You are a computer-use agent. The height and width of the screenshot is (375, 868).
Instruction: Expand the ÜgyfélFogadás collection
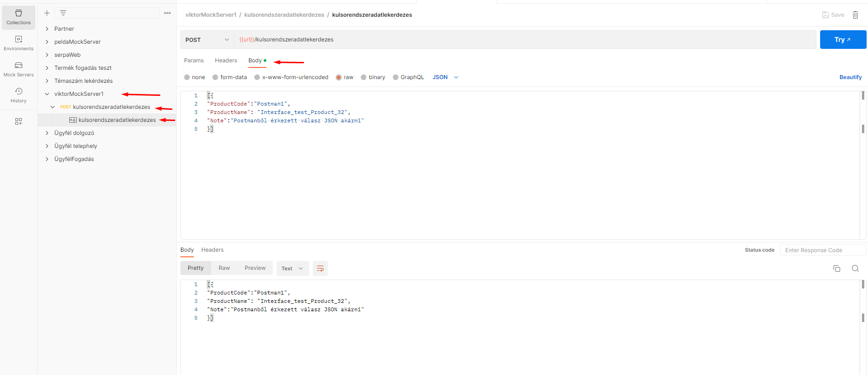click(x=47, y=159)
